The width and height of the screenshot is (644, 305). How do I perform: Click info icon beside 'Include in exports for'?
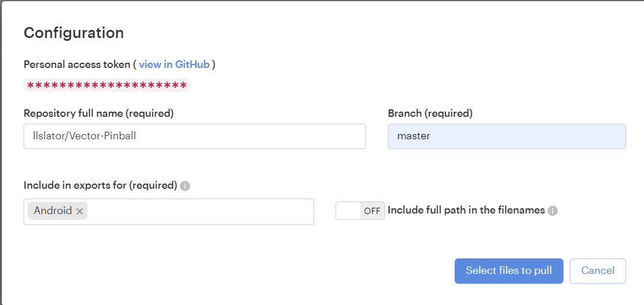click(x=185, y=186)
